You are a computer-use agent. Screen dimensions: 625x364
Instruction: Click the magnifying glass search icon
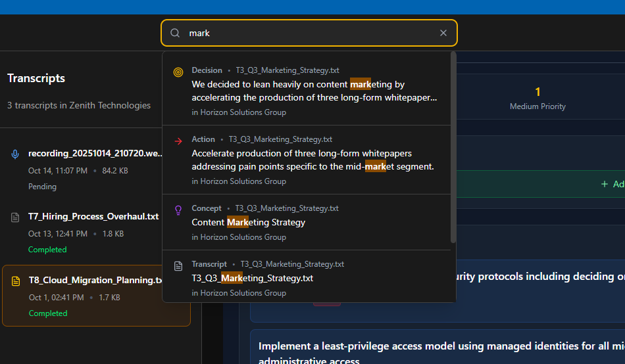[175, 33]
